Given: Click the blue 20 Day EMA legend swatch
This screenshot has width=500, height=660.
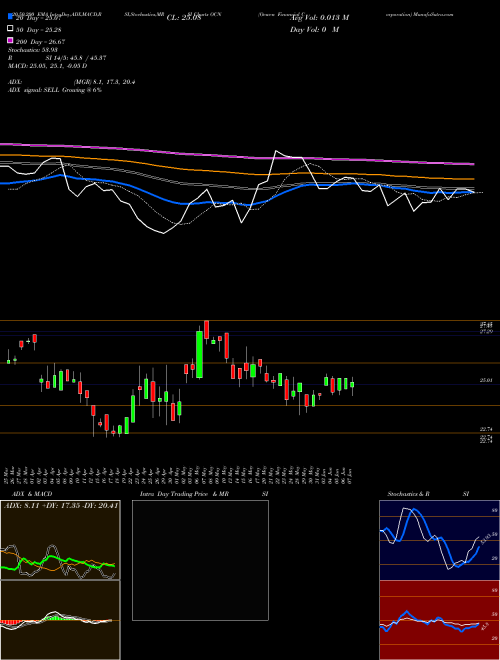Looking at the screenshot, I should click(10, 17).
